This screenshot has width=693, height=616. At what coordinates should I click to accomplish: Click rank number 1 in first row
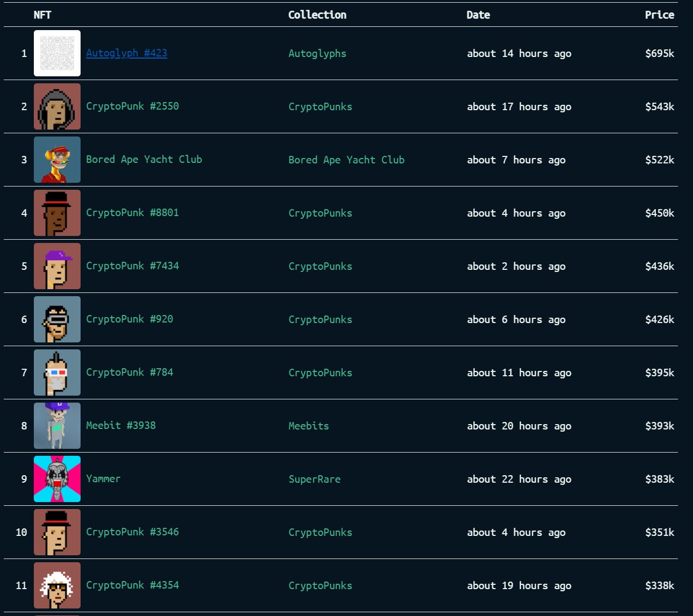coord(24,53)
